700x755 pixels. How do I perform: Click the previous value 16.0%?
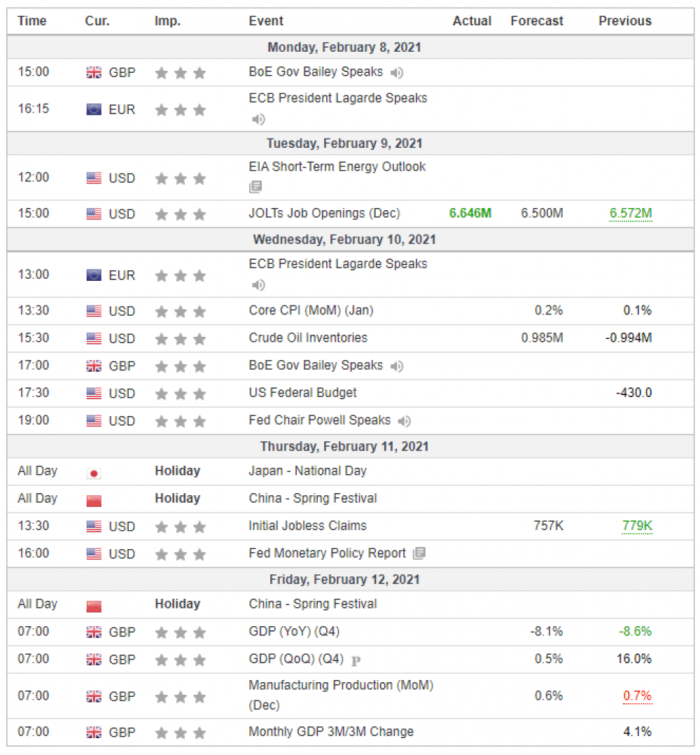coord(634,658)
